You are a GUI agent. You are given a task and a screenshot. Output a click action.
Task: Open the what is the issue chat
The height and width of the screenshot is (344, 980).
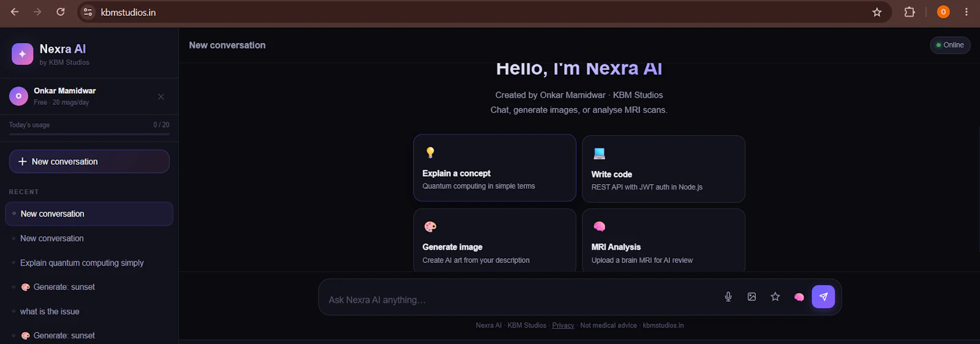[89, 312]
